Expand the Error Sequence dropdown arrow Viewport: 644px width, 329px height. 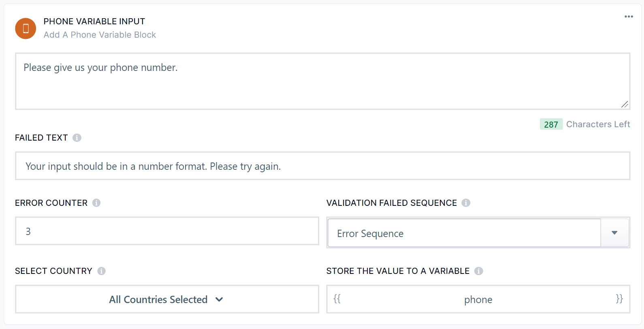pyautogui.click(x=614, y=233)
